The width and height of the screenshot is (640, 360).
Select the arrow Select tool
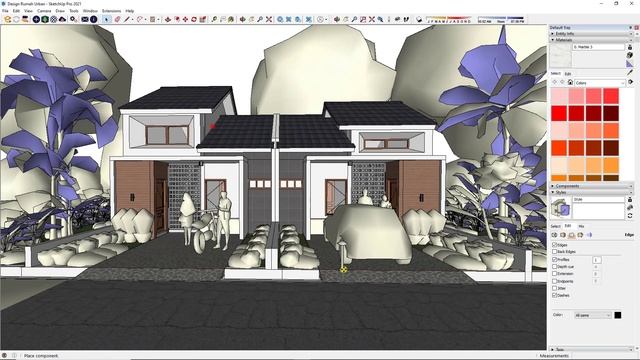107,19
